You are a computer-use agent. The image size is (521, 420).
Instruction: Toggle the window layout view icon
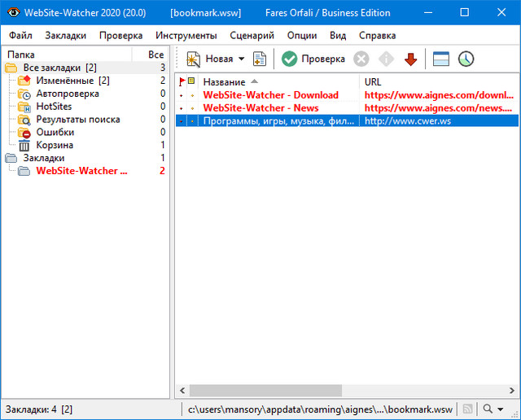(x=441, y=59)
